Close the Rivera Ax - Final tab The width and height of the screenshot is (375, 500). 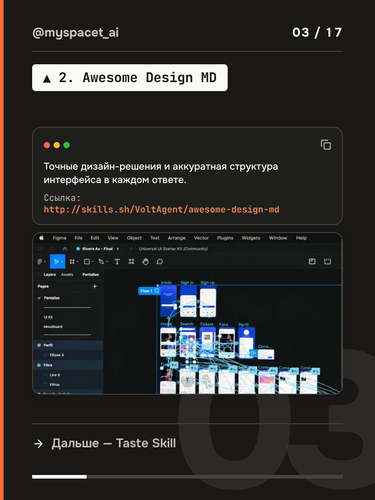pyautogui.click(x=118, y=249)
